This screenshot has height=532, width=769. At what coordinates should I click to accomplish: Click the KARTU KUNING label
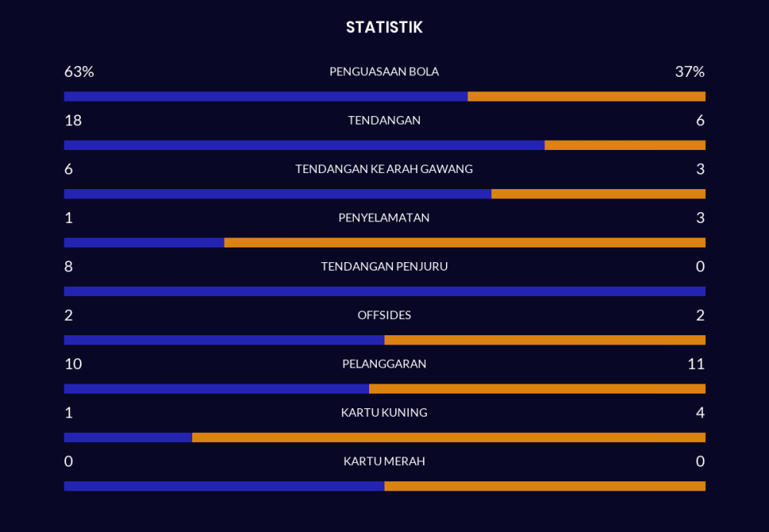[384, 413]
